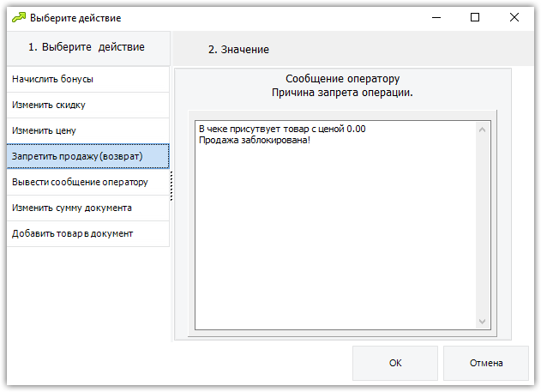This screenshot has width=541, height=392.
Task: Select the Изменить сумму документа action
Action: 88,208
